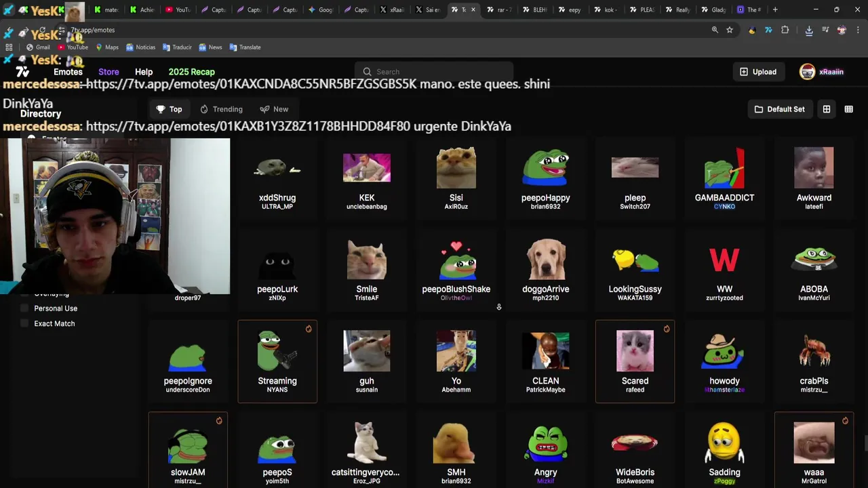Open the Scared kitten emote

(x=635, y=361)
